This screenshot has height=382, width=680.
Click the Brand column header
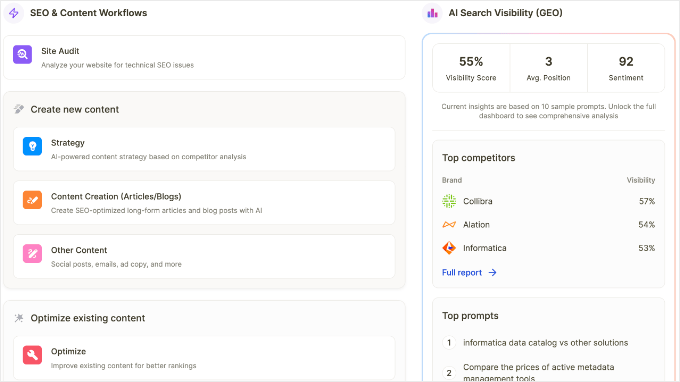point(452,180)
